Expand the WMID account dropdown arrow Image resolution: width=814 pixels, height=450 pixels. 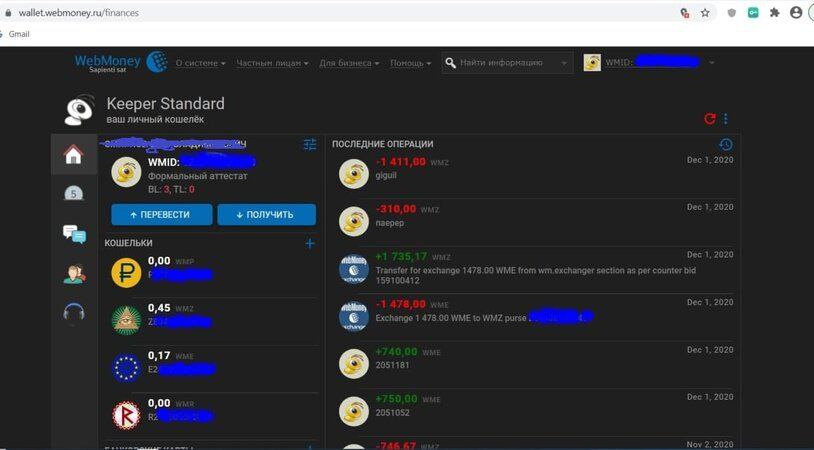[x=712, y=63]
